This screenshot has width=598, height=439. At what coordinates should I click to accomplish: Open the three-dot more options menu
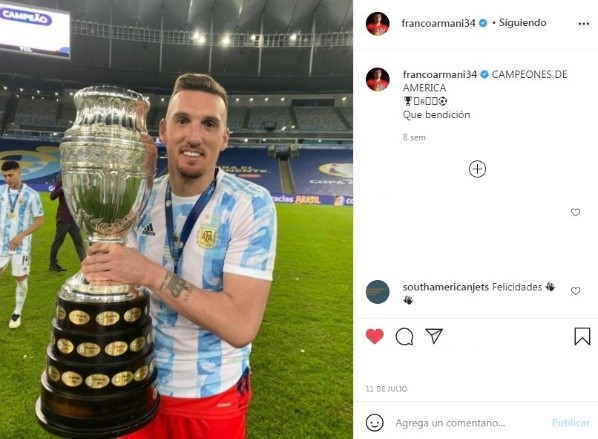coord(584,24)
